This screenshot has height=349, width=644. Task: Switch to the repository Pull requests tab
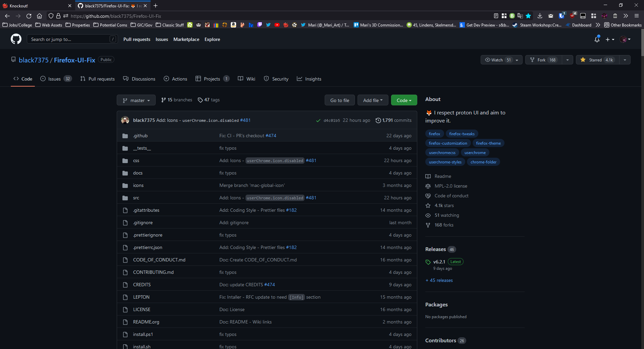tap(98, 79)
